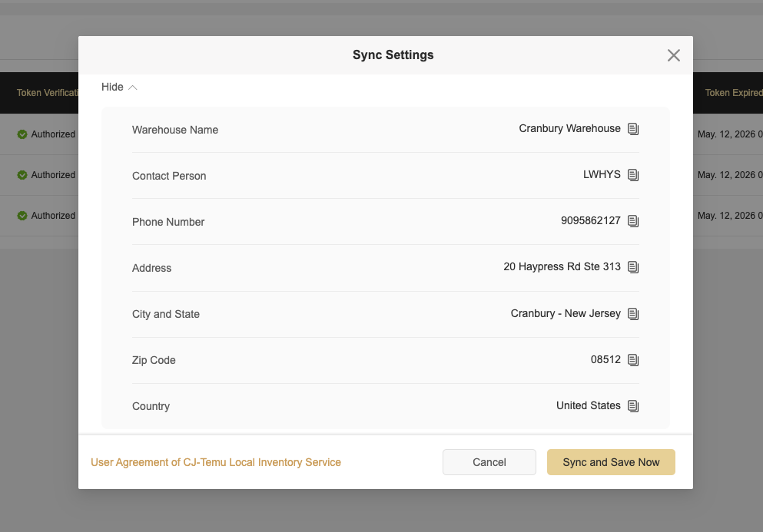Click Sync and Save Now
This screenshot has height=532, width=763.
(x=611, y=462)
